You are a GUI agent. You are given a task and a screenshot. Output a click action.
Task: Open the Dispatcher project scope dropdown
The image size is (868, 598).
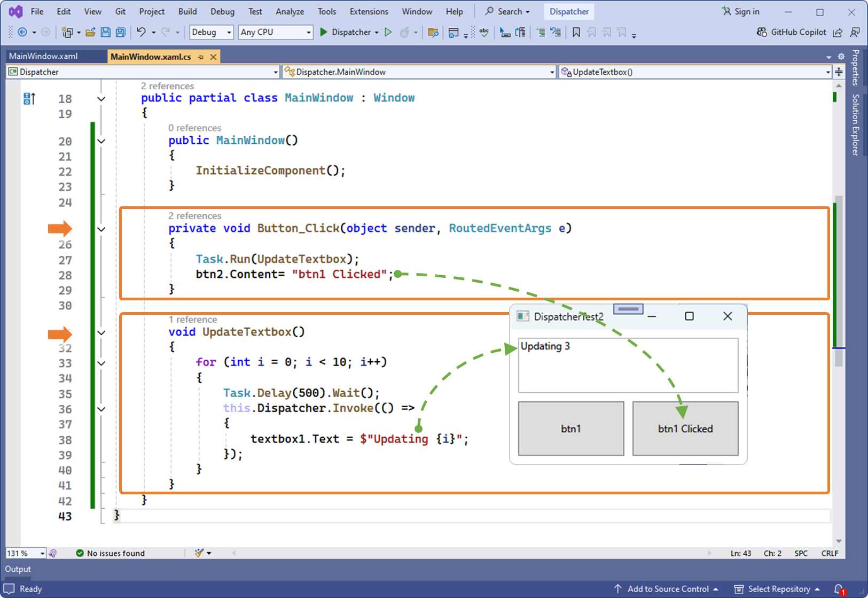pos(143,72)
